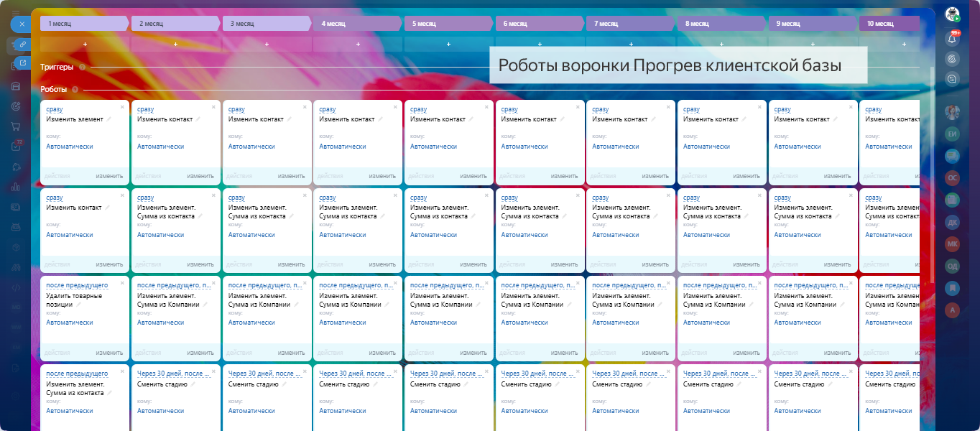Edit the name of 'Удалить товарные позиции' robot

[x=79, y=304]
